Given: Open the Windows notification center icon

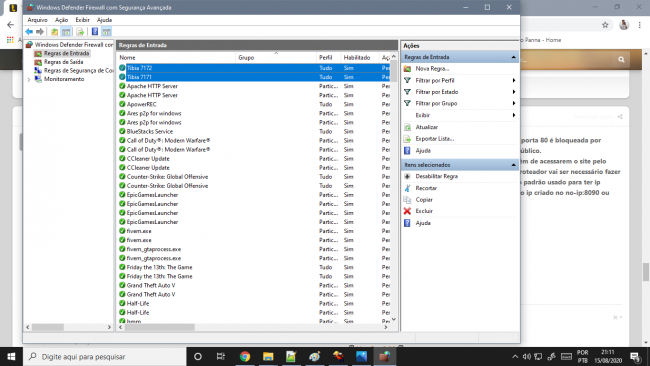Looking at the screenshot, I should (635, 356).
